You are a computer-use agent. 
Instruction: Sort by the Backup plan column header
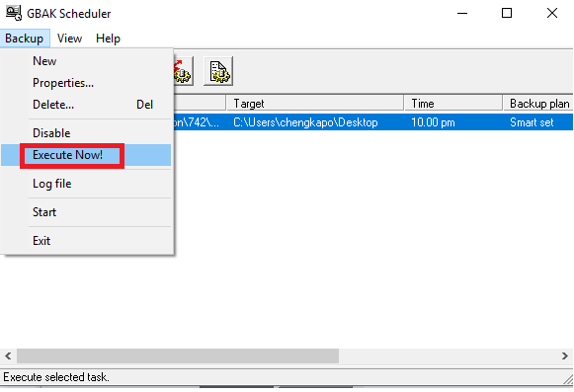[538, 104]
